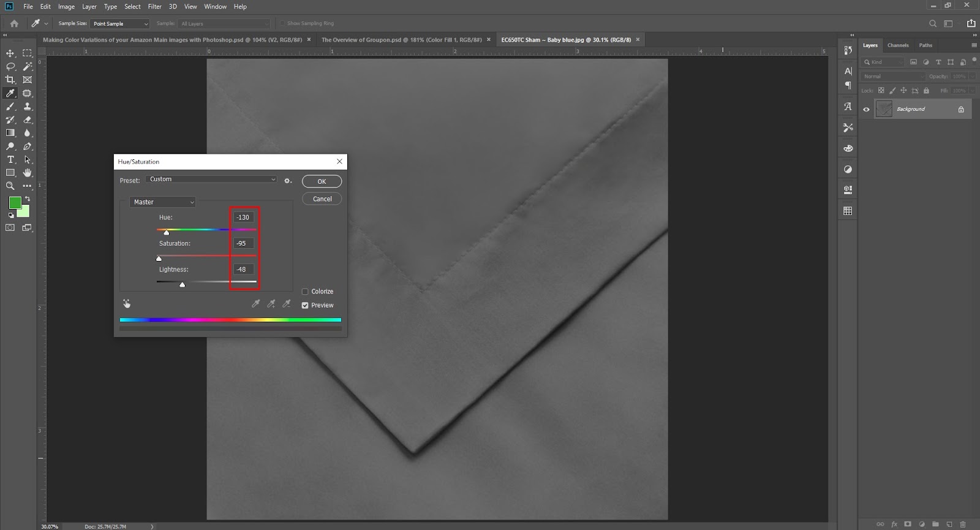Open the Edit Toolbar three-dots menu
Viewport: 980px width, 530px height.
[x=28, y=186]
